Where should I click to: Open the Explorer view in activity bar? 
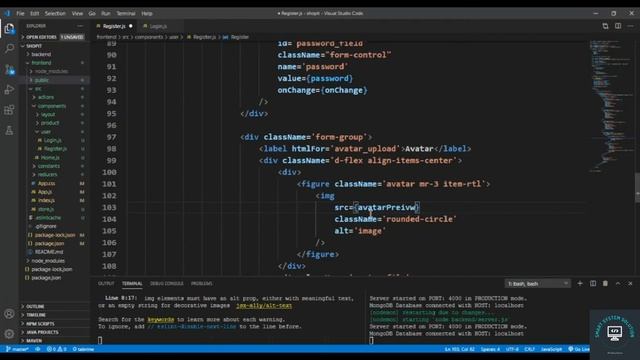click(x=9, y=29)
